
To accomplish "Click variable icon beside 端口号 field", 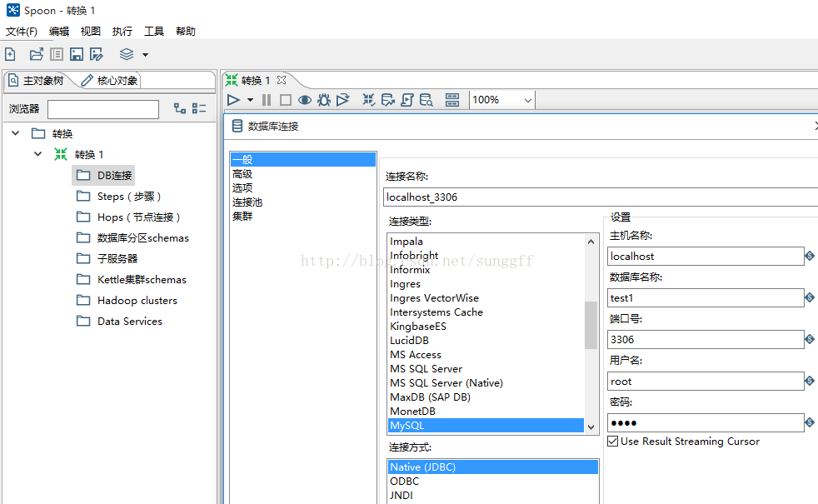I will (810, 339).
